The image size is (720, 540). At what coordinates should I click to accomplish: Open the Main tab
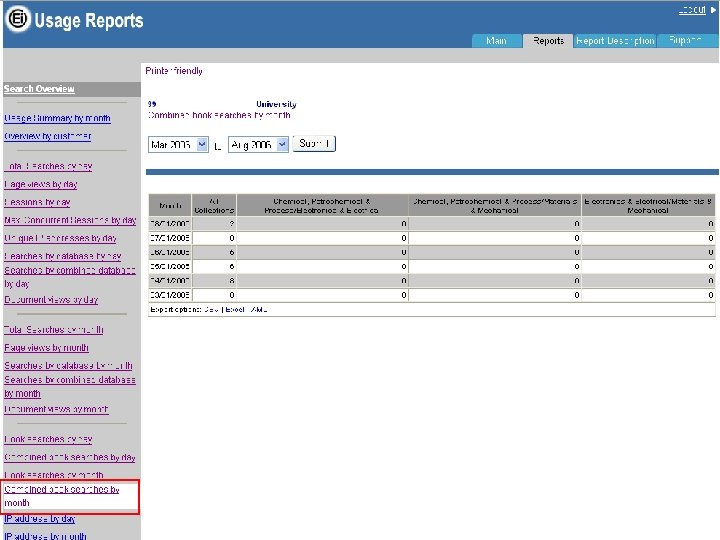click(496, 41)
